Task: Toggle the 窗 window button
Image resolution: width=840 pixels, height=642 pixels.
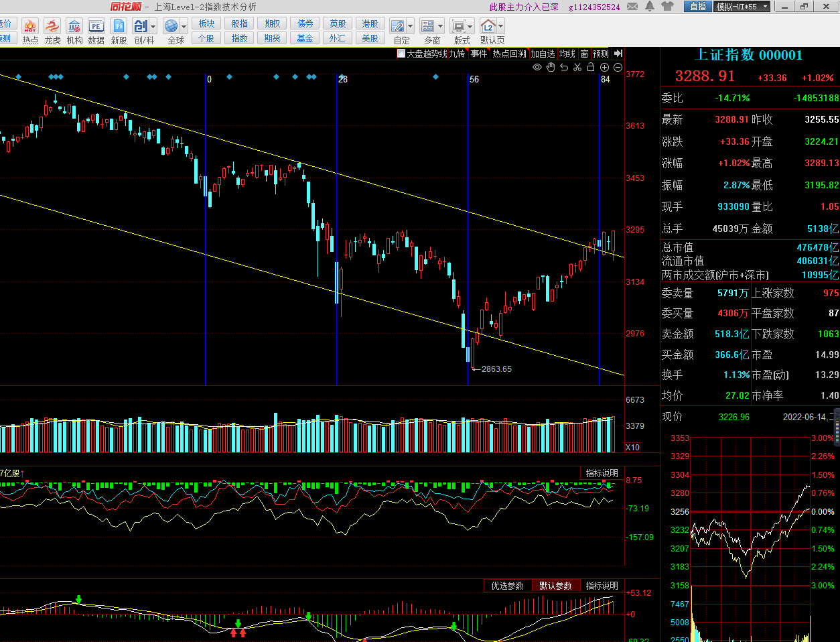Action: tap(584, 54)
